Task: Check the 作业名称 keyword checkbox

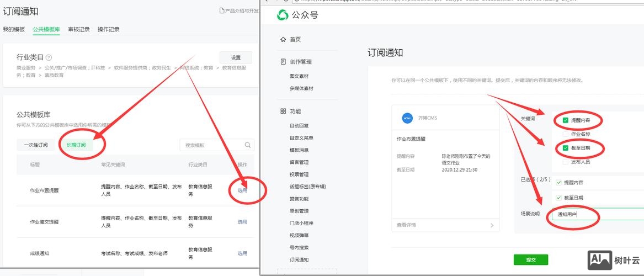Action: 566,134
